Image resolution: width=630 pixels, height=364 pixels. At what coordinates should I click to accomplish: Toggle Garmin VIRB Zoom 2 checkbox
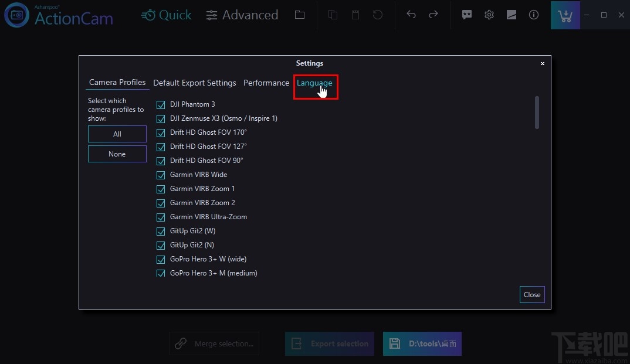coord(161,203)
